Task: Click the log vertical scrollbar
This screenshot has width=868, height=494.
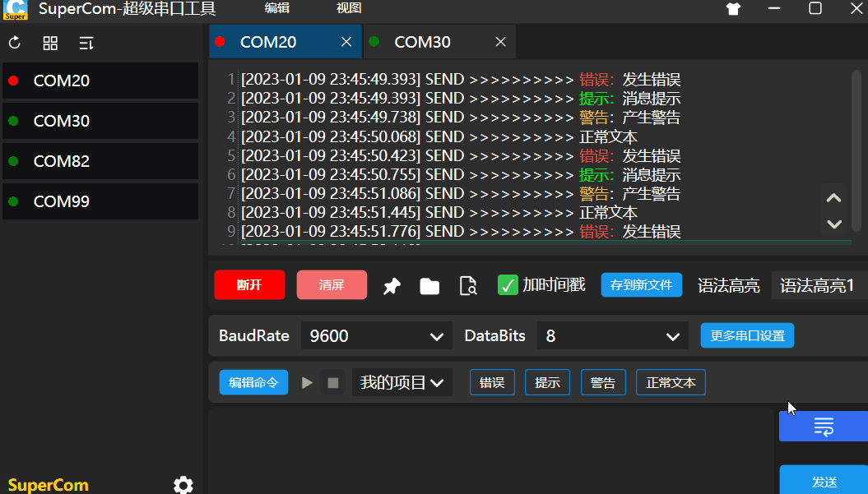Action: pyautogui.click(x=856, y=150)
